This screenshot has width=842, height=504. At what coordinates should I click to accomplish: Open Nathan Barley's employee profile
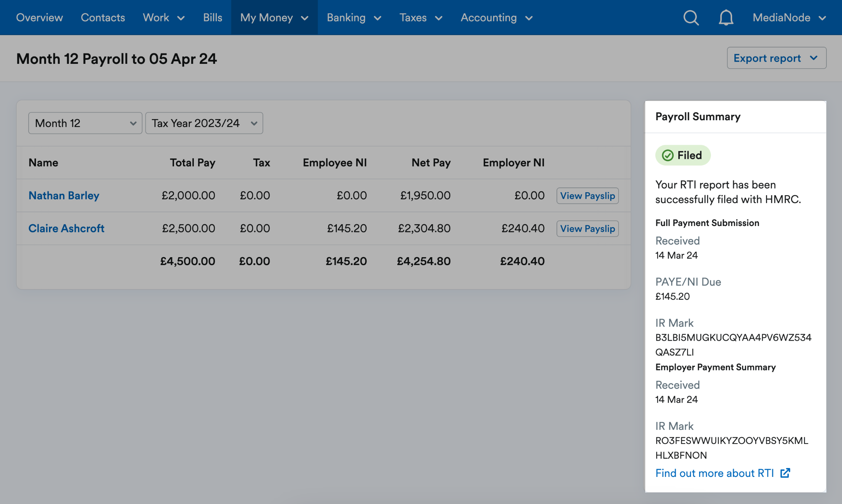(x=64, y=196)
